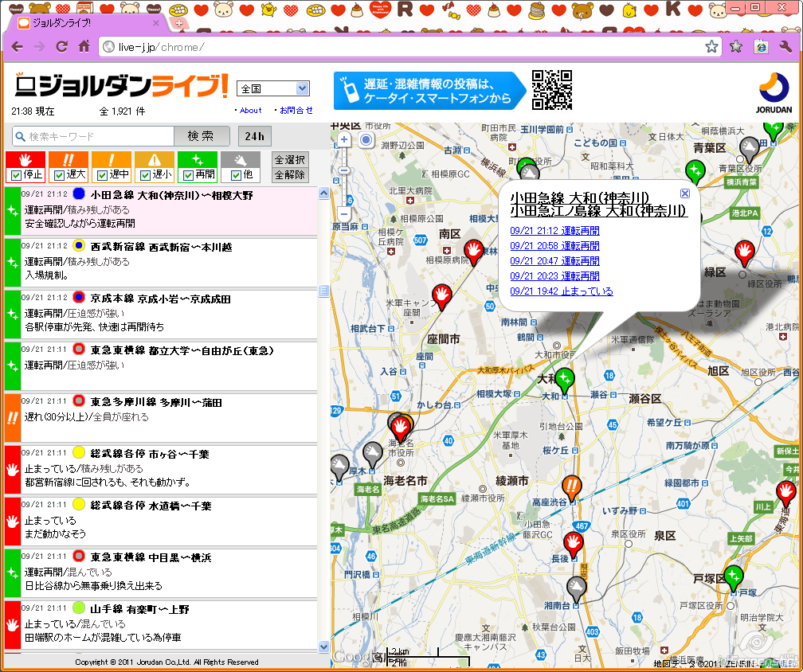
Task: Click the map zoom-out minus button
Action: coord(344,214)
